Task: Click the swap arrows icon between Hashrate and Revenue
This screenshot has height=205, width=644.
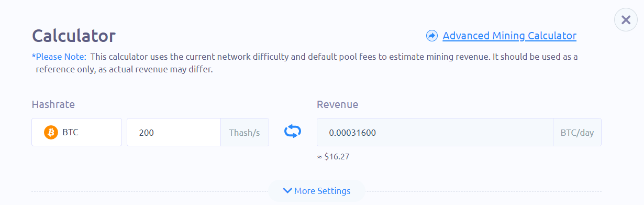Action: 293,132
